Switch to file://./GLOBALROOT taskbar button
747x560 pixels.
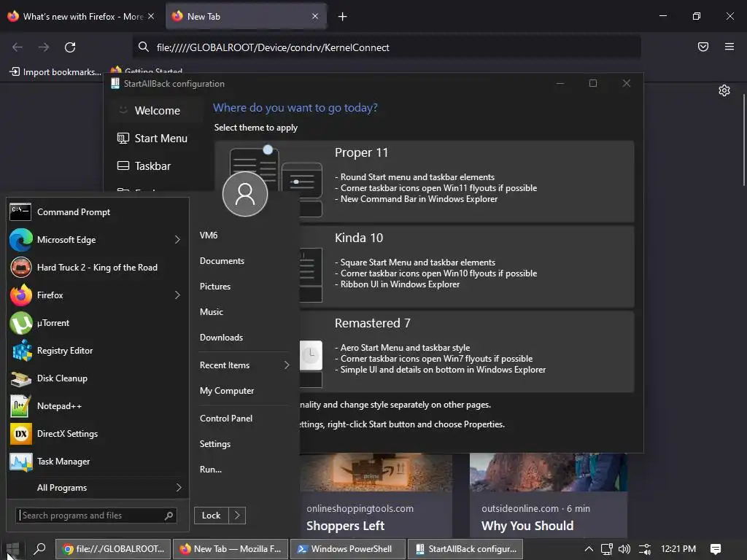113,549
